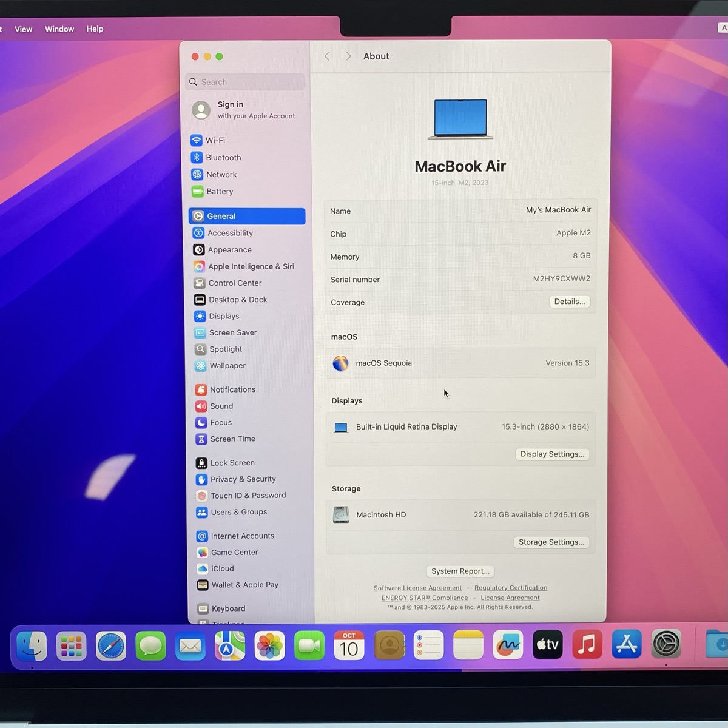Open Wi-Fi settings in sidebar
This screenshot has height=728, width=728.
click(208, 140)
